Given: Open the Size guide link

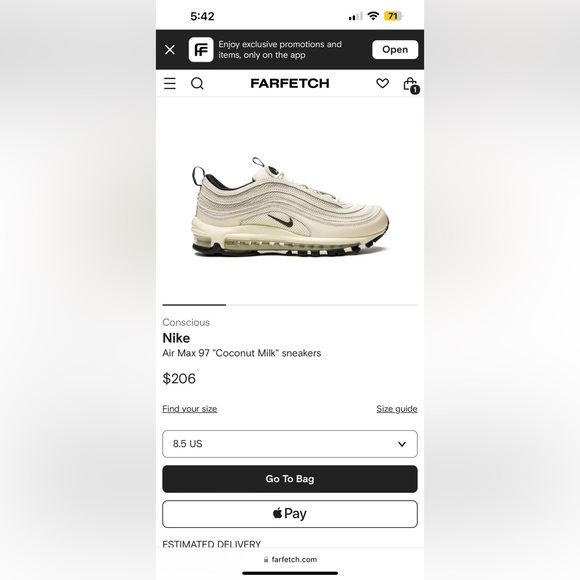Looking at the screenshot, I should [x=397, y=409].
